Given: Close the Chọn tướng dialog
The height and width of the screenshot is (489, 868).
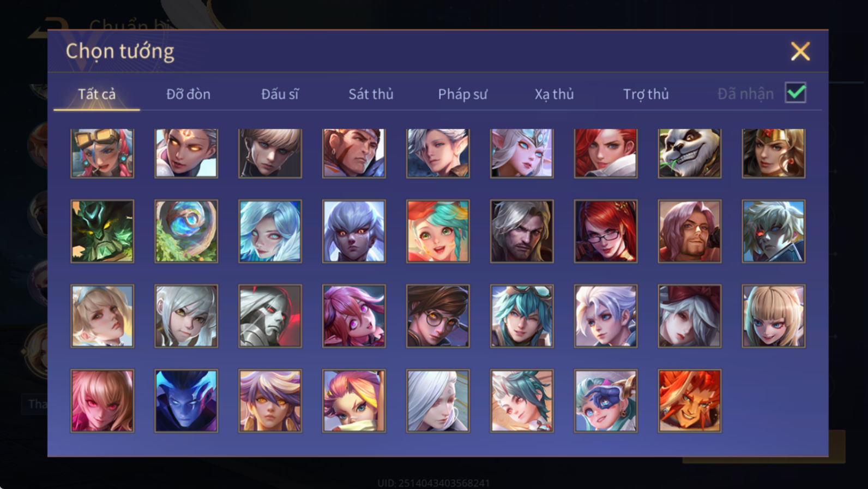Looking at the screenshot, I should (x=800, y=51).
